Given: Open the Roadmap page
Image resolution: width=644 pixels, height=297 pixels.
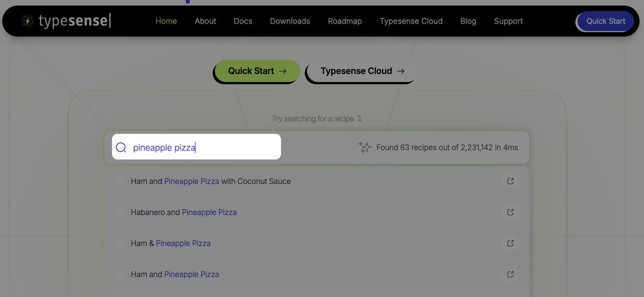Looking at the screenshot, I should pyautogui.click(x=345, y=21).
